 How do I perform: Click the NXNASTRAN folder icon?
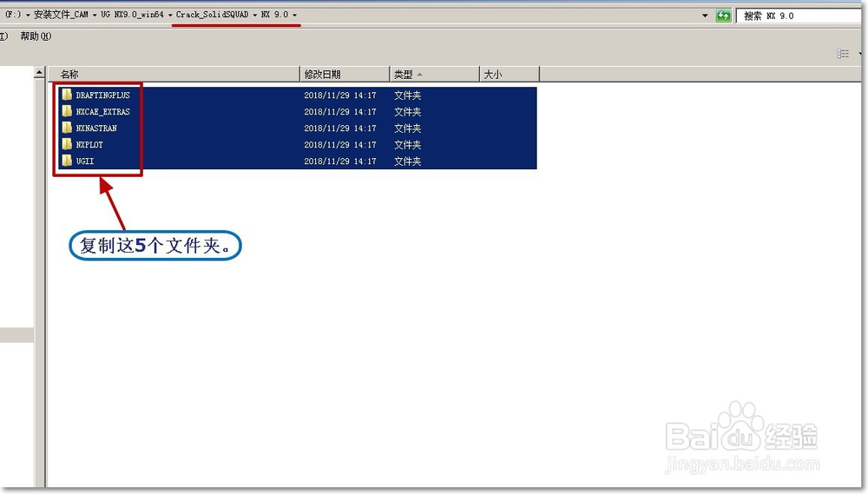(x=67, y=128)
